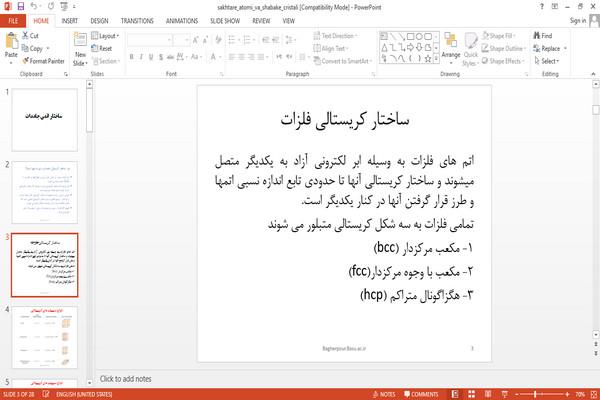600x400 pixels.
Task: Open the Layout dropdown
Action: point(105,36)
